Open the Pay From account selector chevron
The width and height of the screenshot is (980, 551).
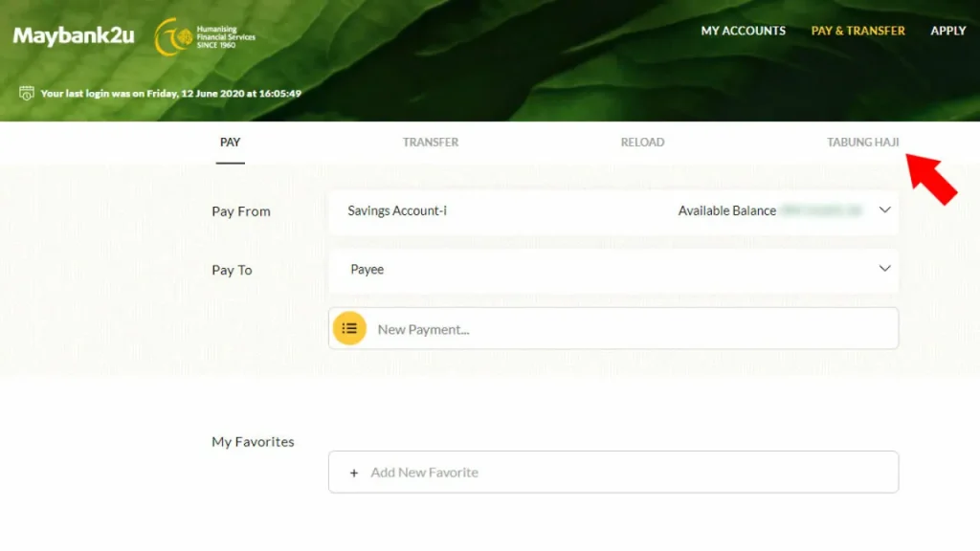[x=883, y=210]
